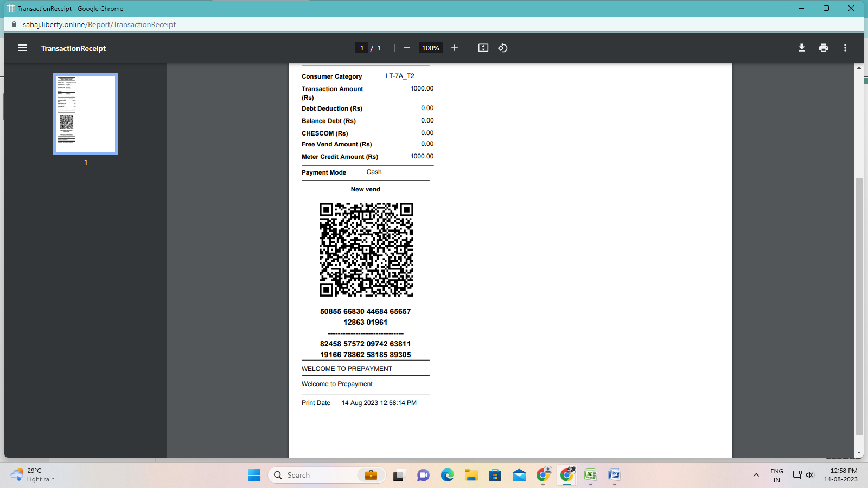Click the 'Free Vend Amount (Rs)' label
Viewport: 868px width, 488px height.
click(337, 144)
